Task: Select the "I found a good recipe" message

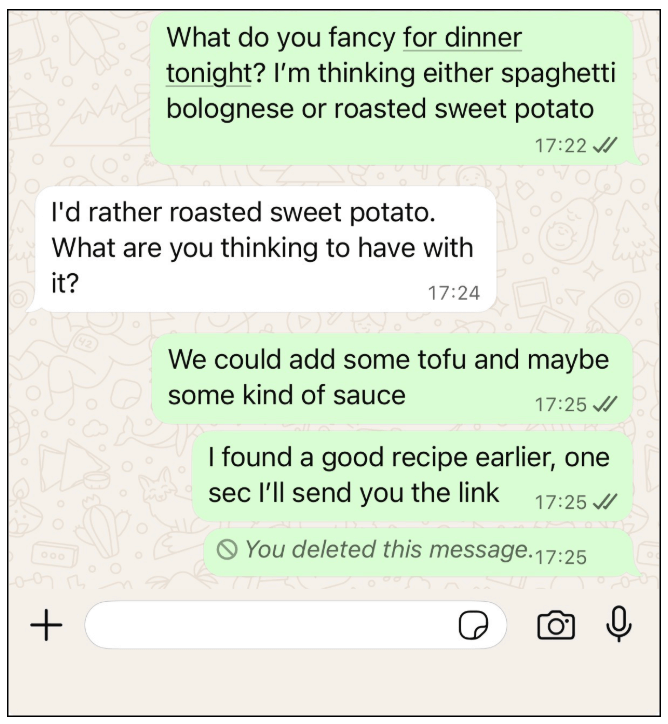Action: pos(410,476)
